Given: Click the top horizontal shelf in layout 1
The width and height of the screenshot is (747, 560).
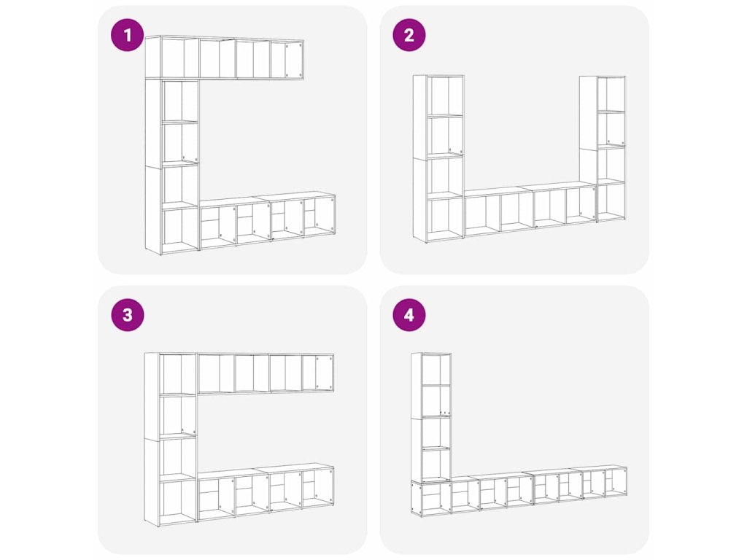Looking at the screenshot, I should pyautogui.click(x=225, y=58).
